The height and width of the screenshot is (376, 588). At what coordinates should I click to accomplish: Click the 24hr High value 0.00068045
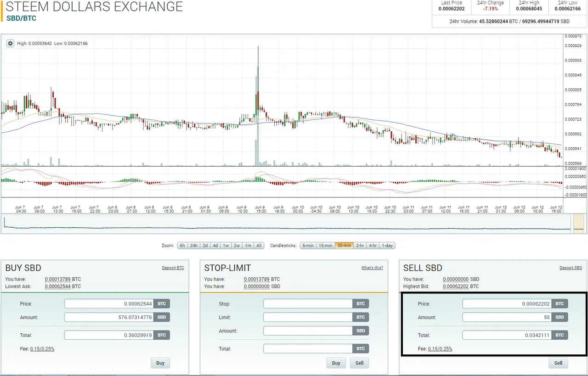click(529, 8)
